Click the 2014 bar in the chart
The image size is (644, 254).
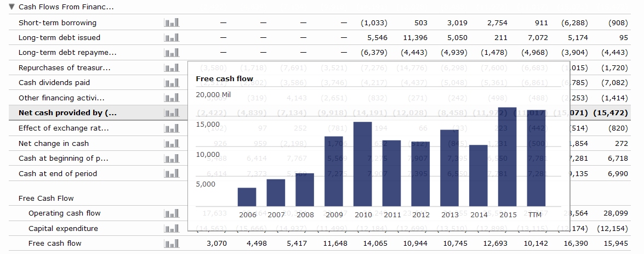point(478,176)
